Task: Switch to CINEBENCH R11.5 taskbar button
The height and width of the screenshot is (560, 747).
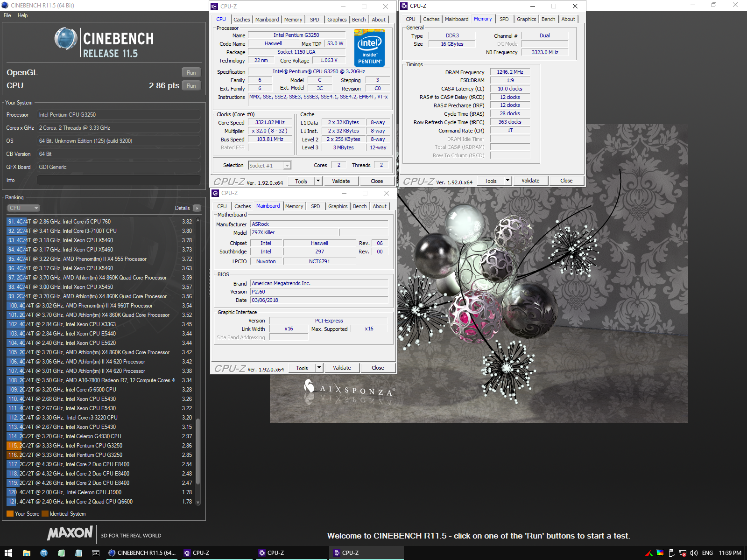Action: (x=142, y=553)
